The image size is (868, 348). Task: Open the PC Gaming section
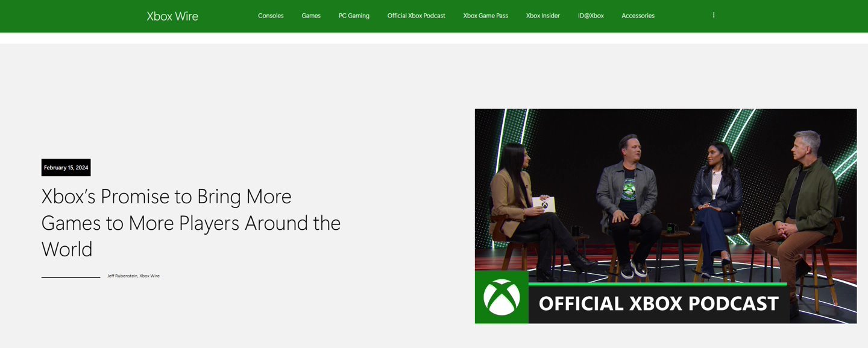(x=354, y=16)
